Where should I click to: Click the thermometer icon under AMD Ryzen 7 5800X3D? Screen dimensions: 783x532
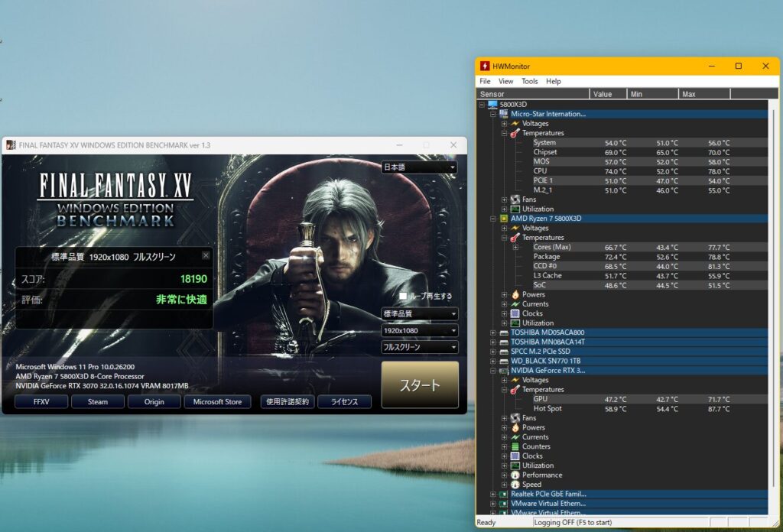coord(515,238)
